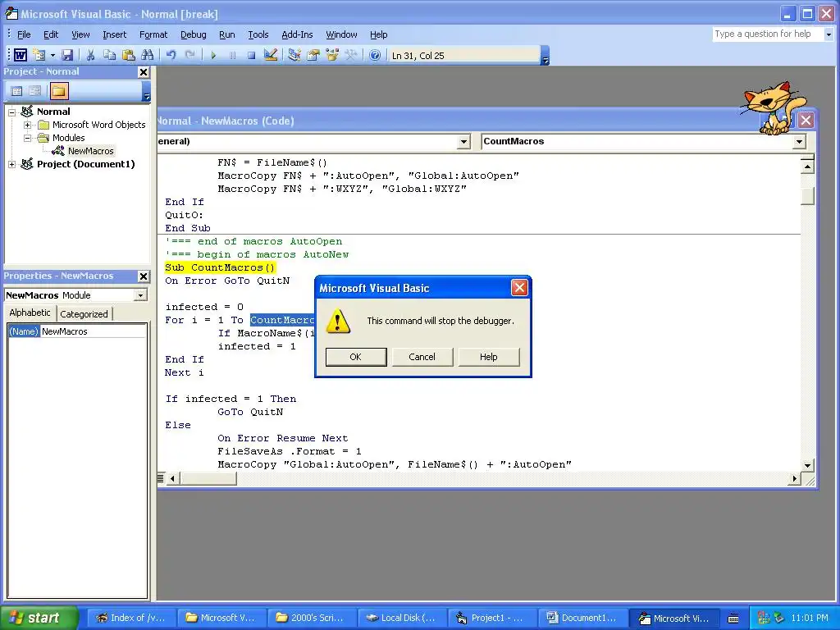This screenshot has height=630, width=840.
Task: Open Project panel toolbar options arrow
Action: [146, 92]
